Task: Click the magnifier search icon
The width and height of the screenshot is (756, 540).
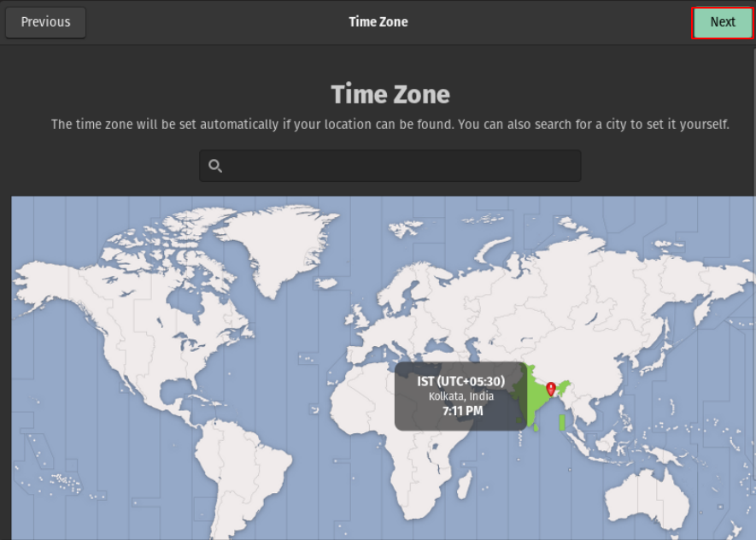Action: coord(215,166)
